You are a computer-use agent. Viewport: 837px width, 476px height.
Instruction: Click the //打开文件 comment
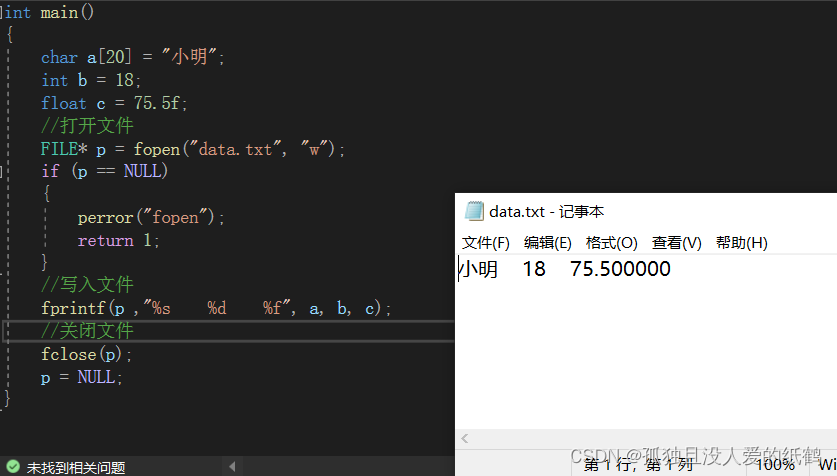(x=88, y=126)
